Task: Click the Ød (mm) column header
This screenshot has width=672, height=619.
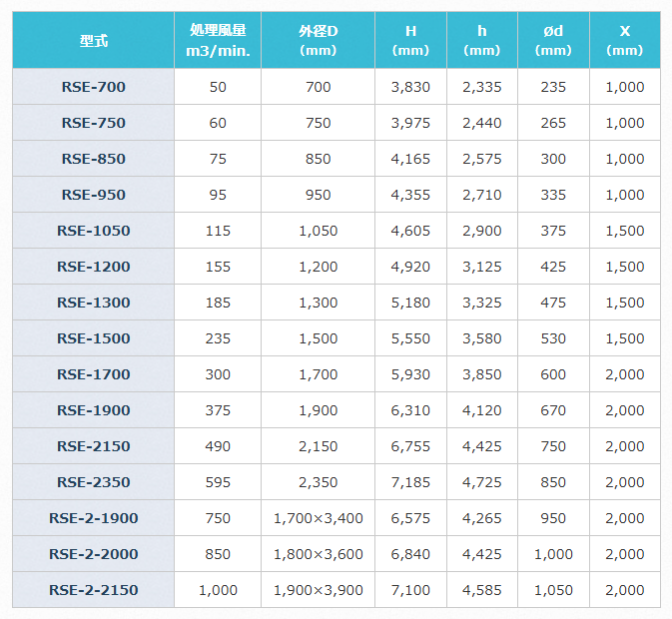Action: point(553,40)
